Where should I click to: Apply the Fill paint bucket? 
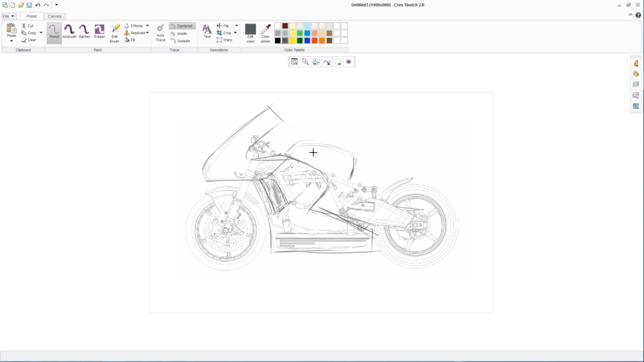tap(130, 40)
